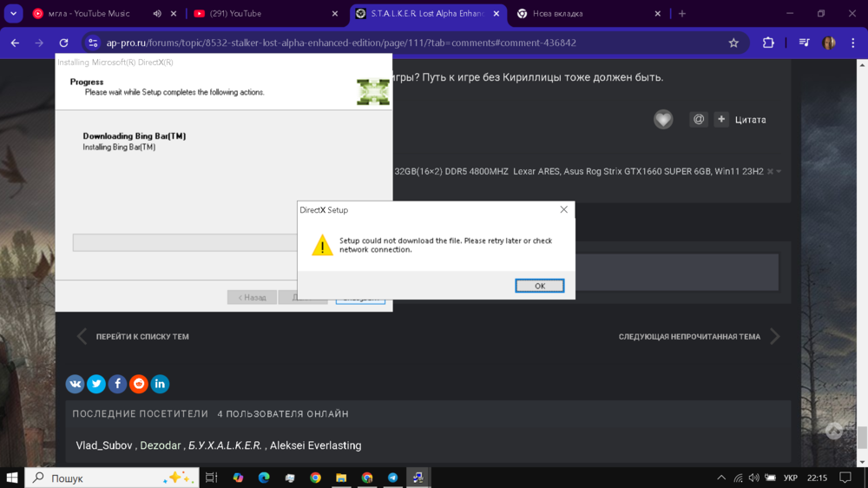Click the installer progress bar
This screenshot has width=868, height=488.
185,242
